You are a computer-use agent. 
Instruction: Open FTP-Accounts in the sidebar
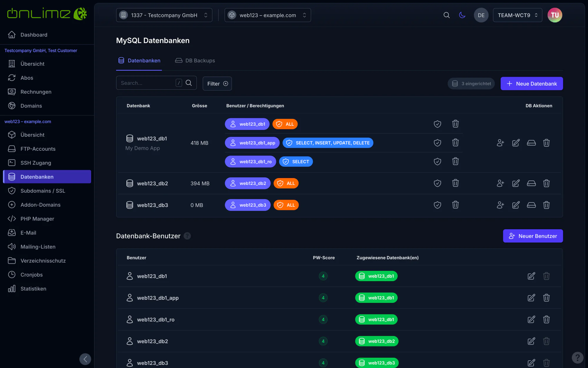click(x=47, y=149)
